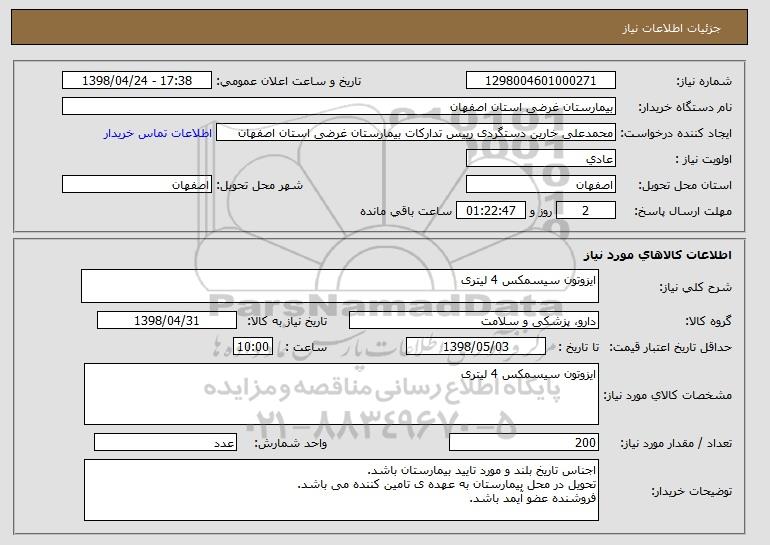The width and height of the screenshot is (770, 545).
Task: Select the announcement date field 1398/04/24 - 17:38
Action: pos(137,81)
